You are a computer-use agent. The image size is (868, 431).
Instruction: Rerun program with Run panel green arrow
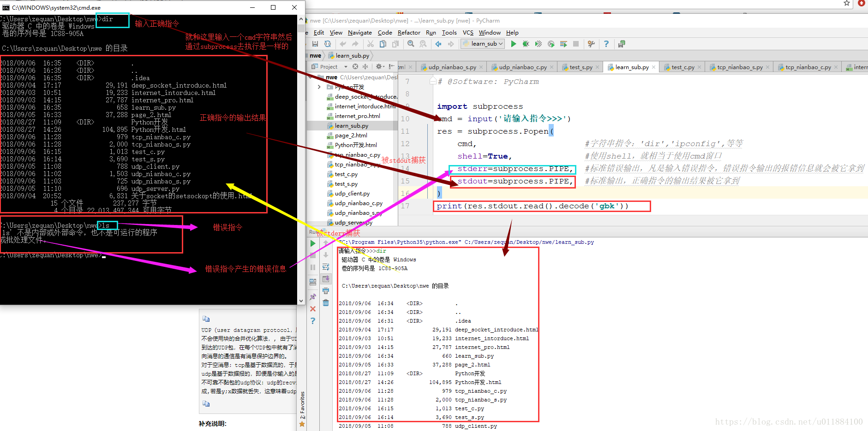coord(313,243)
